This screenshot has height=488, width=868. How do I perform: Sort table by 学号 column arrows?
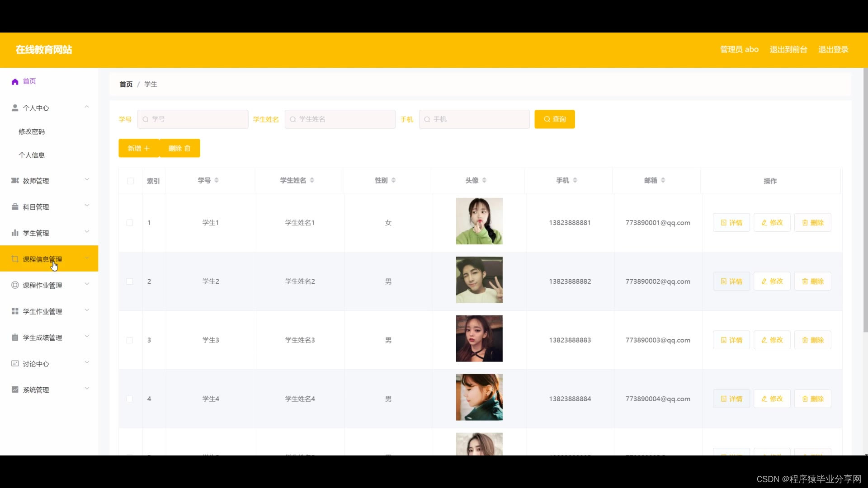217,180
